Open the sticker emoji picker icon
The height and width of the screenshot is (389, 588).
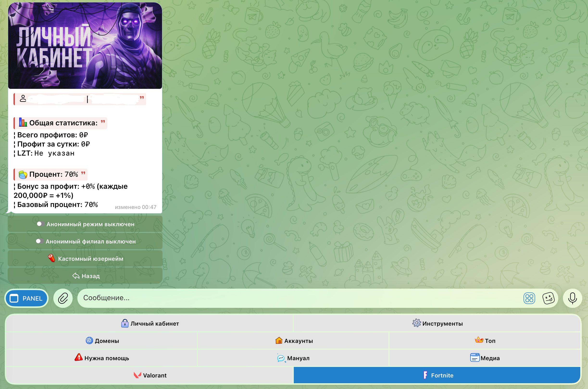(x=548, y=298)
